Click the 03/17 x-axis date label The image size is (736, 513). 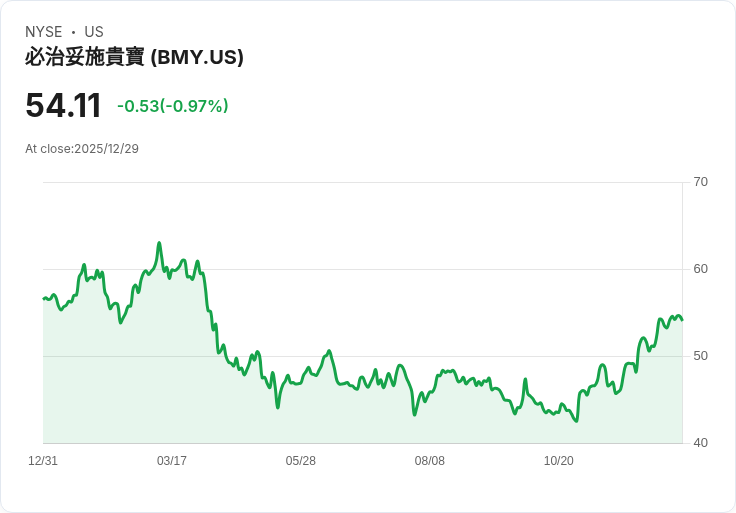(172, 461)
